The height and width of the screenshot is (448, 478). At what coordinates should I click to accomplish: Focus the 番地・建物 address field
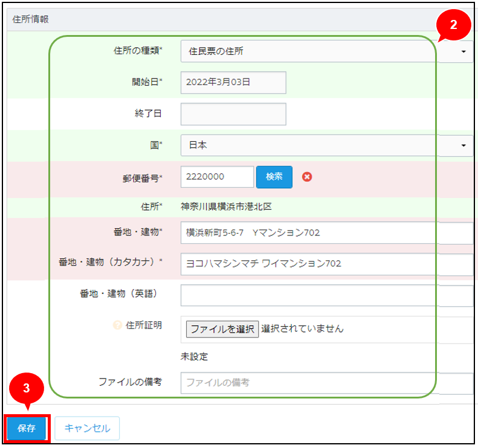[x=326, y=233]
